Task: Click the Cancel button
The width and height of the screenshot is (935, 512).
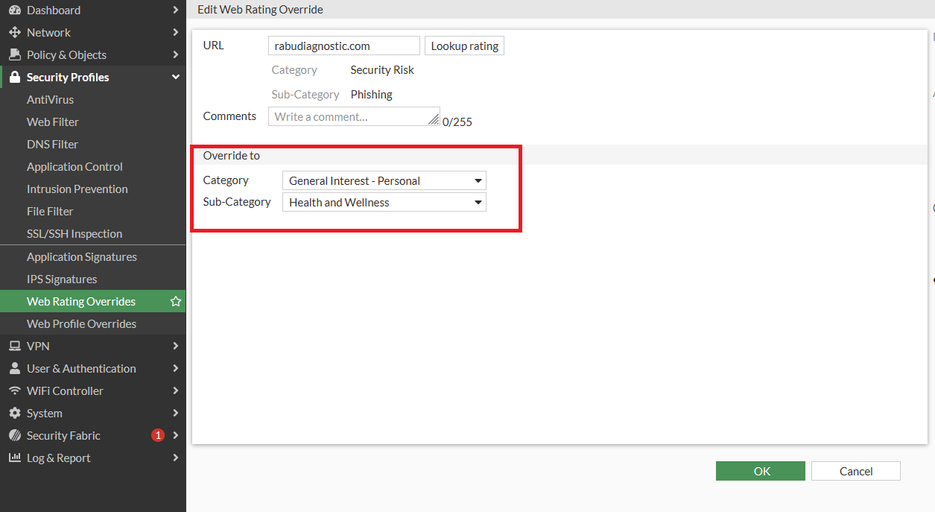Action: (856, 471)
